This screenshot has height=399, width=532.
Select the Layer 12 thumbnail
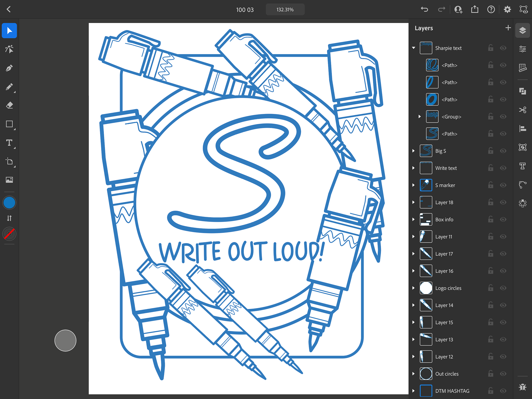pyautogui.click(x=426, y=357)
